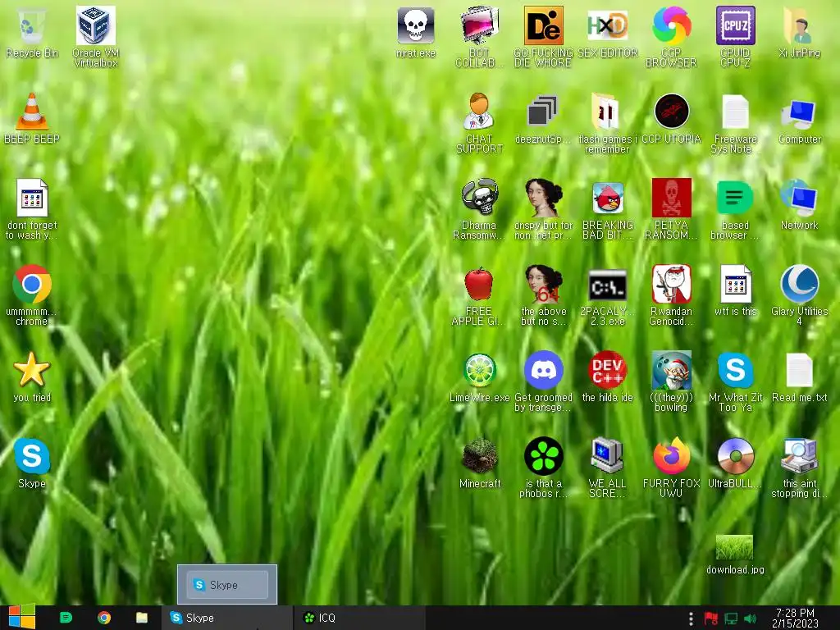Open the Windows Start button
The image size is (840, 630).
pos(22,617)
